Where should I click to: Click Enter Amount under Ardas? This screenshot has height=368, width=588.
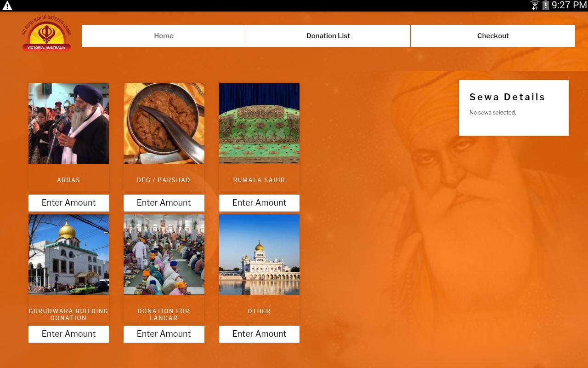(68, 203)
